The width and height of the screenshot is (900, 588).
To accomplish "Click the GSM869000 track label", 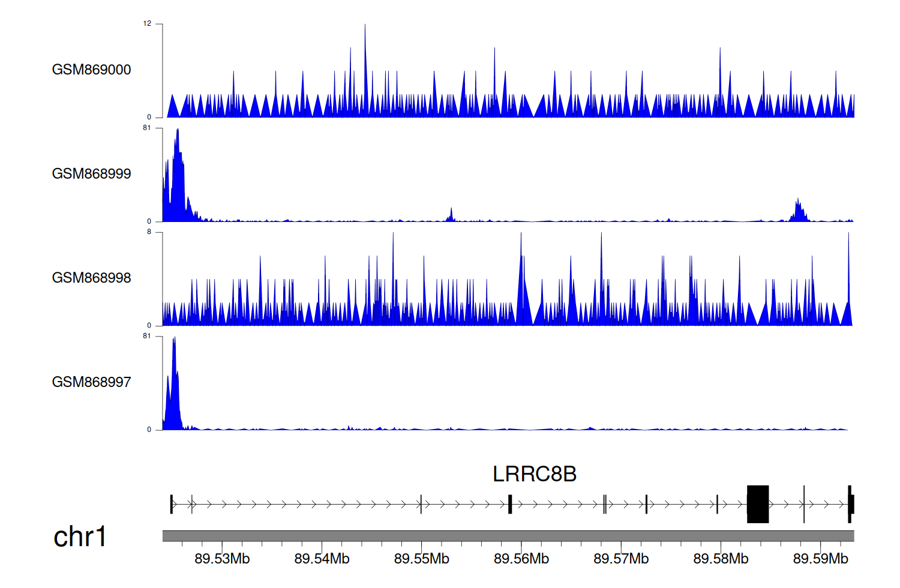I will pyautogui.click(x=91, y=70).
